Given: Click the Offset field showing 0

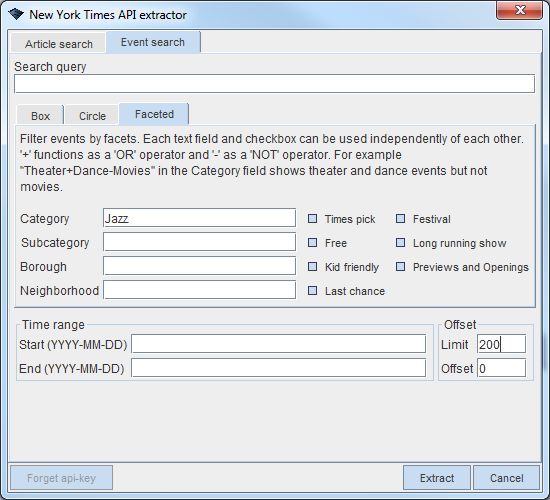Looking at the screenshot, I should click(x=501, y=368).
